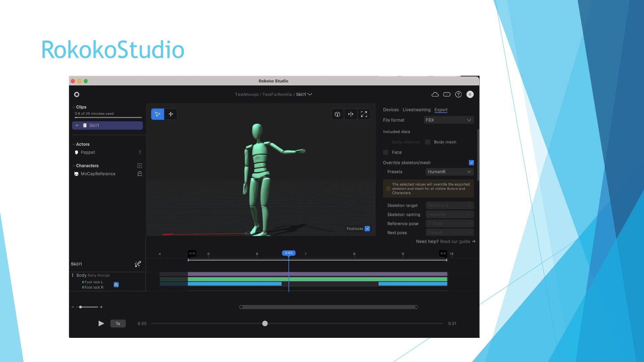Click the MoCapReference character icon
644x362 pixels.
(x=76, y=174)
